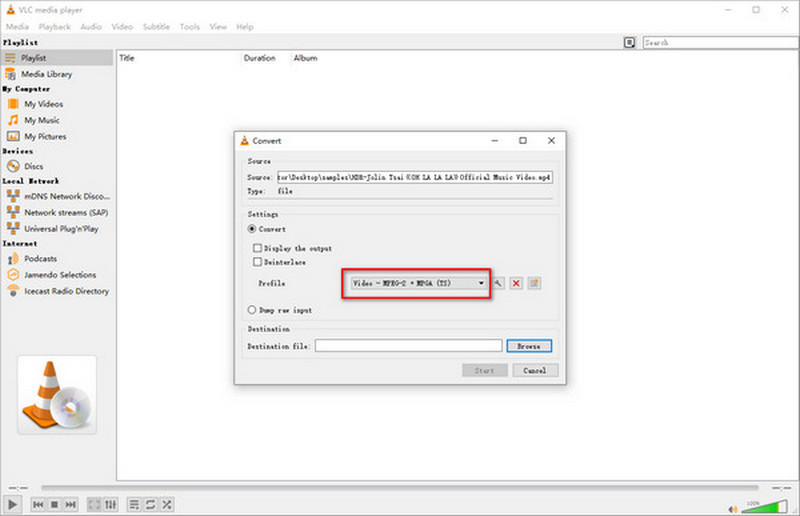Skip to previous media track

click(x=38, y=505)
